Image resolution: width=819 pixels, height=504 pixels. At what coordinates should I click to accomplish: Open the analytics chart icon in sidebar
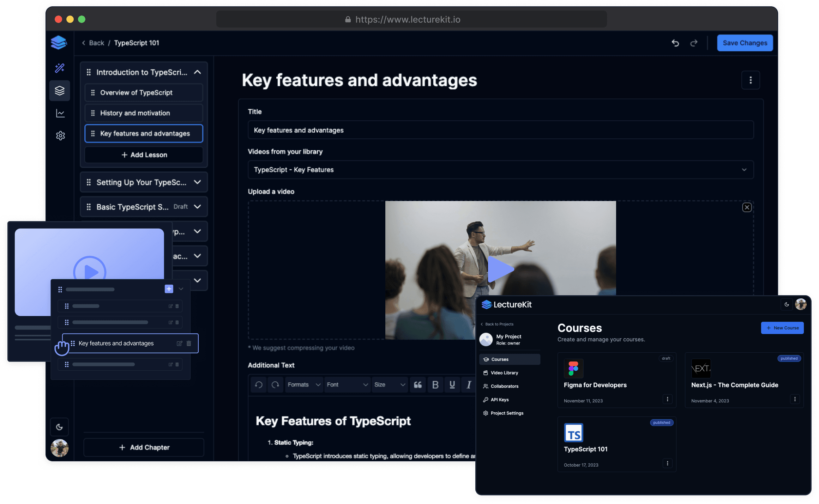(60, 113)
